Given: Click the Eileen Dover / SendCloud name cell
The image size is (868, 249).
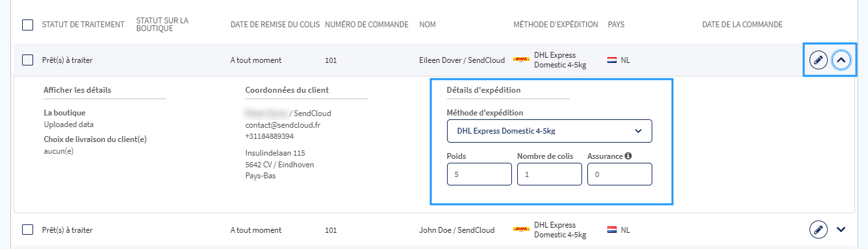Looking at the screenshot, I should click(x=462, y=60).
